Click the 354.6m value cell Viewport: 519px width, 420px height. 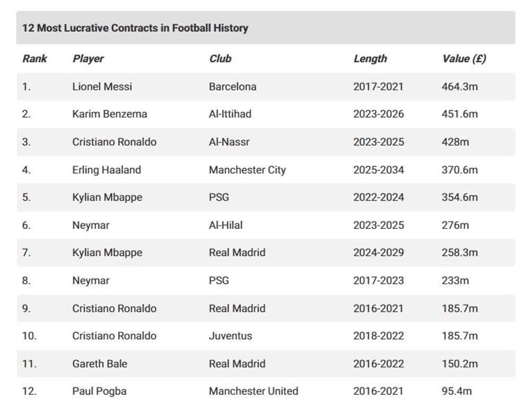click(x=460, y=198)
